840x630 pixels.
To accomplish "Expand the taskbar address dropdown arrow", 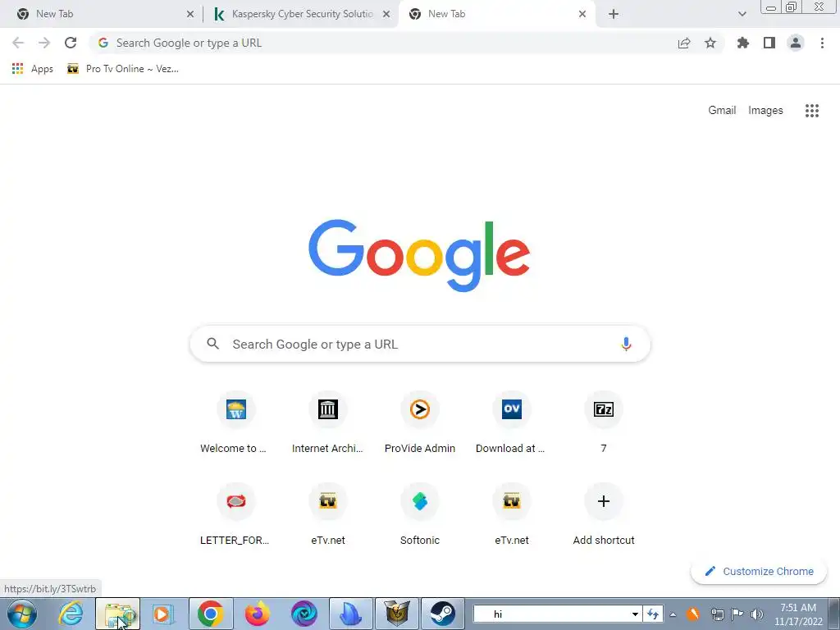I will (635, 614).
